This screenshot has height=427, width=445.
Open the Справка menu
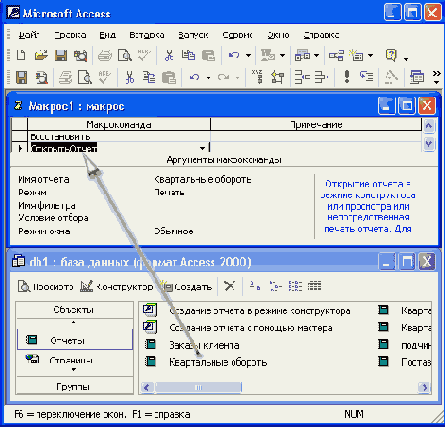pos(321,35)
